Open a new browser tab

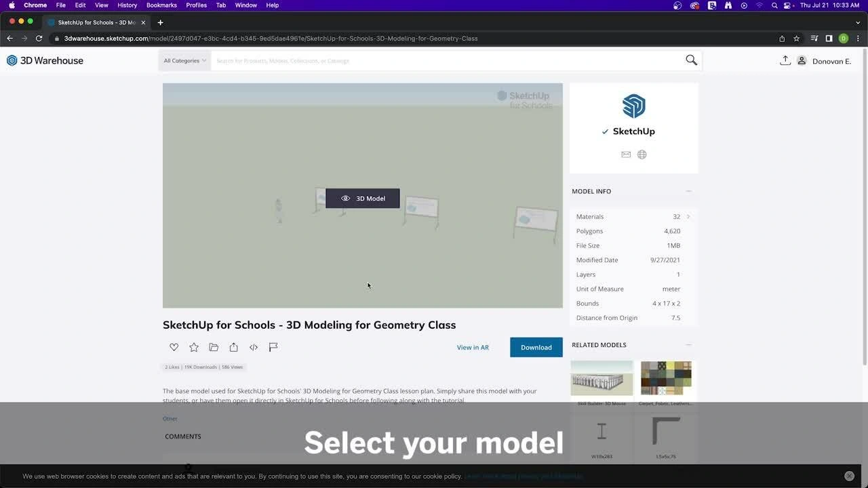160,22
